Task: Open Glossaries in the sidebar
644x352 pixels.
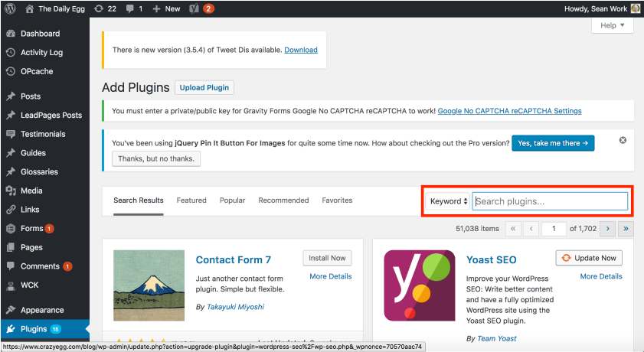Action: point(39,172)
